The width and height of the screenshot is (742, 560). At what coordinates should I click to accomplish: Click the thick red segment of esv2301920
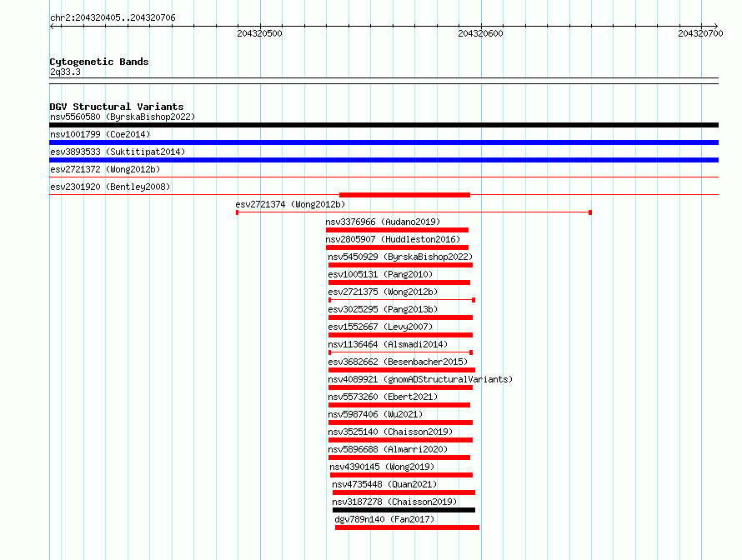(404, 195)
